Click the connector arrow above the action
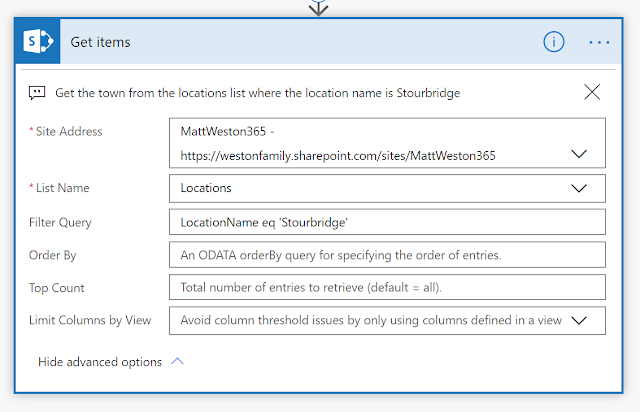The width and height of the screenshot is (640, 412). pos(320,7)
